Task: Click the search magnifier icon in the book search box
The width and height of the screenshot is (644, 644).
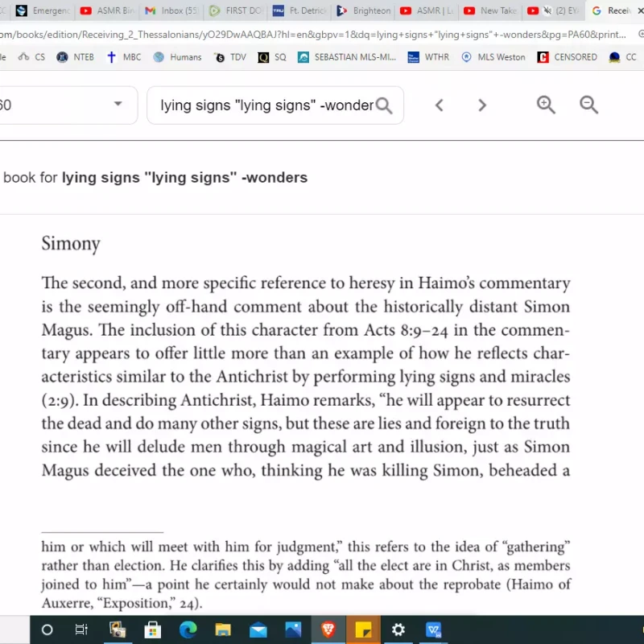Action: coord(384,105)
